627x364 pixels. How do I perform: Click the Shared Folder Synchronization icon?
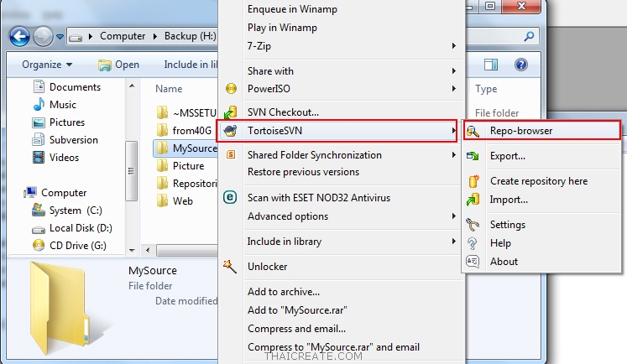pyautogui.click(x=231, y=154)
